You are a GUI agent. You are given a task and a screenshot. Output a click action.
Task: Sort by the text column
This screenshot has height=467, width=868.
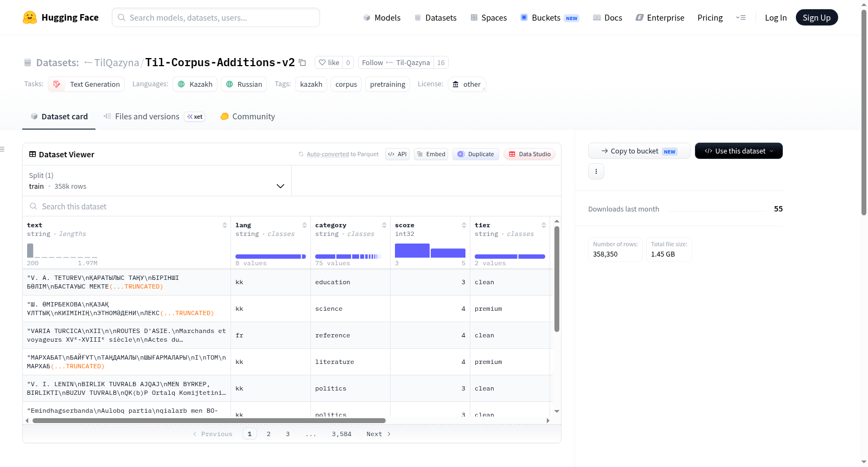[225, 225]
